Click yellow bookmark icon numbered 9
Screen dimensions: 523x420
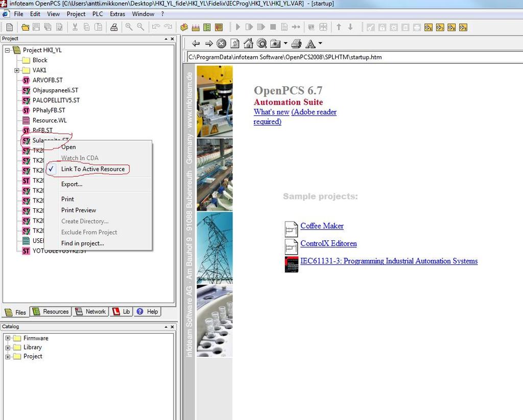pyautogui.click(x=463, y=28)
